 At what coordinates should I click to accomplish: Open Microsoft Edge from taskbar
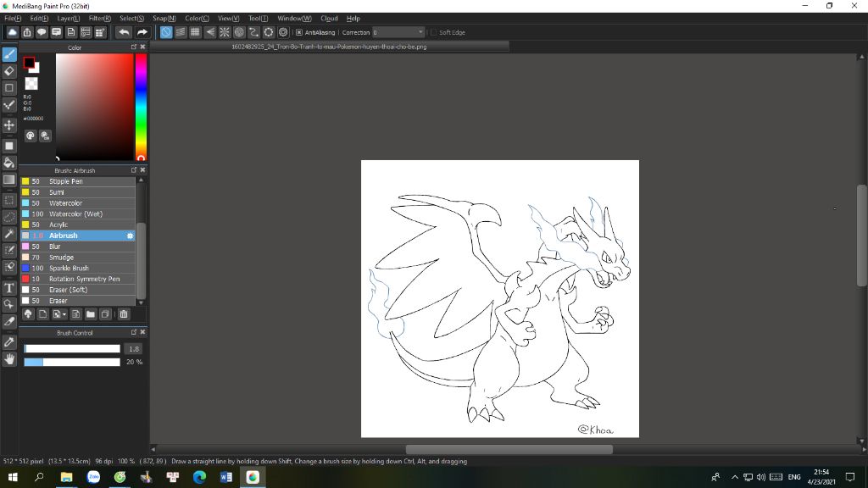pos(199,477)
